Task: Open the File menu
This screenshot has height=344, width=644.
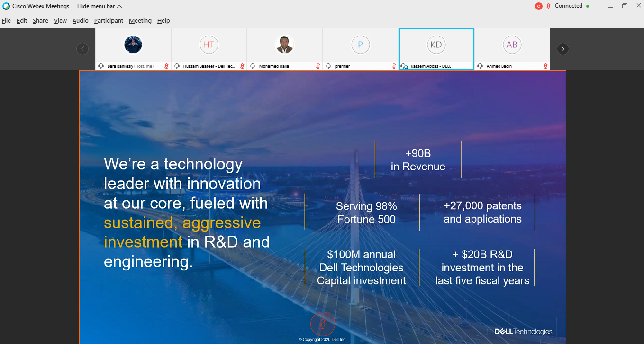Action: [6, 21]
